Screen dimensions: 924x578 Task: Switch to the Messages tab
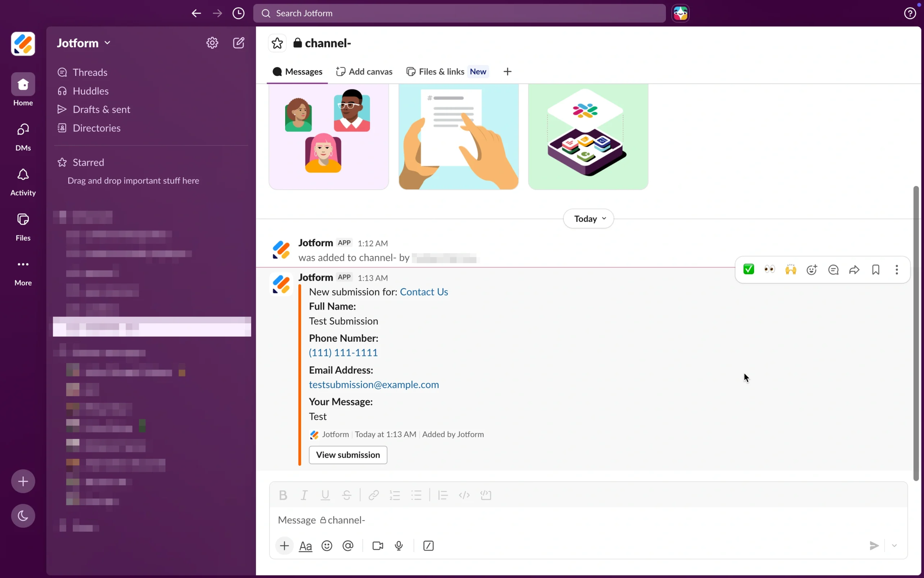pyautogui.click(x=297, y=72)
